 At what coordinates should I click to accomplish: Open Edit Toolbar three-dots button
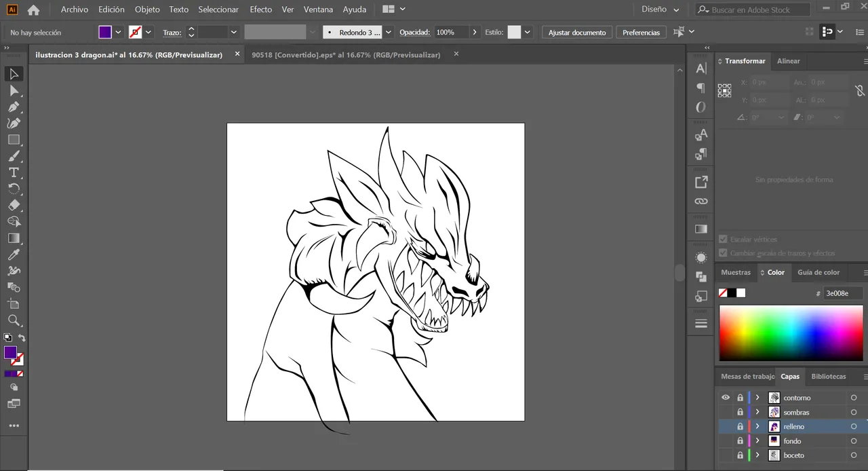pyautogui.click(x=14, y=426)
